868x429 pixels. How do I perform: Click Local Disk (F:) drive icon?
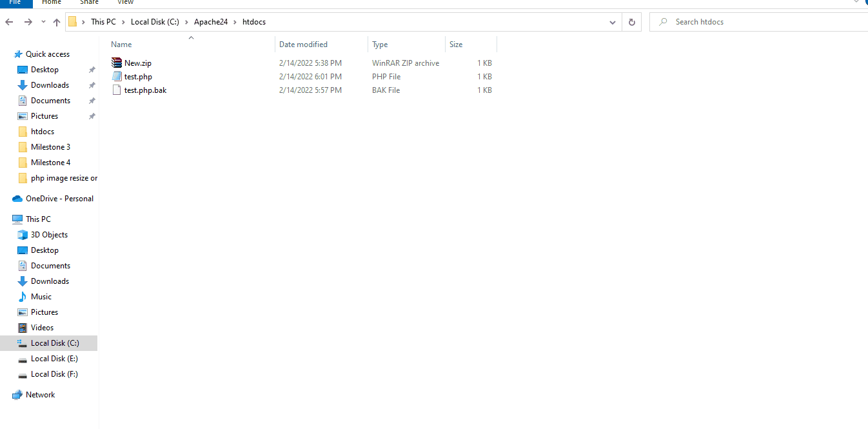(23, 374)
